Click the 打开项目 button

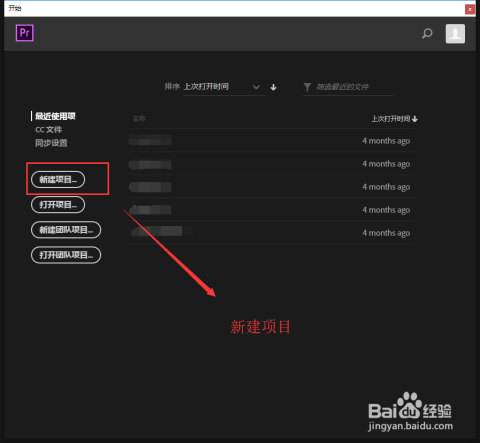[58, 205]
